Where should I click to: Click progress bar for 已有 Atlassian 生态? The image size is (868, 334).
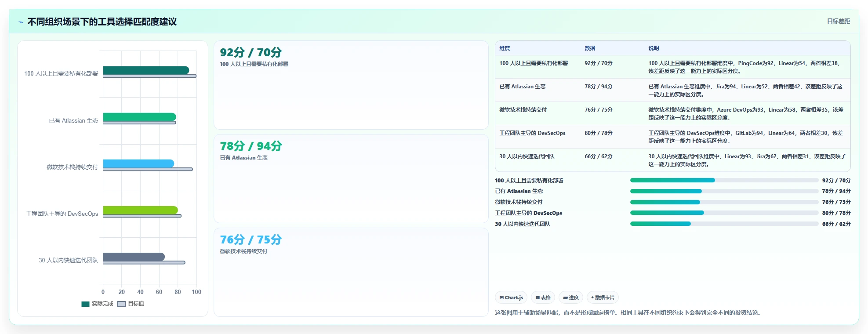click(x=724, y=191)
